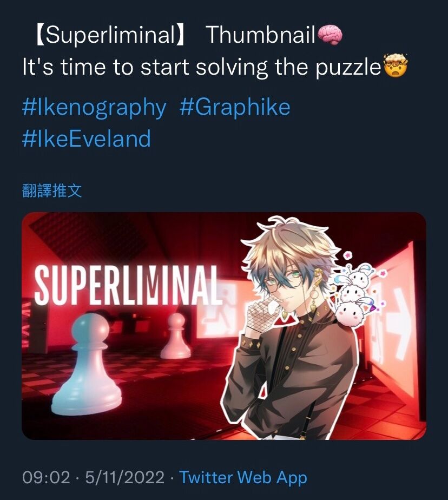Click the 09:02 tweet timestamp
Screen dimensions: 448x500
click(46, 477)
